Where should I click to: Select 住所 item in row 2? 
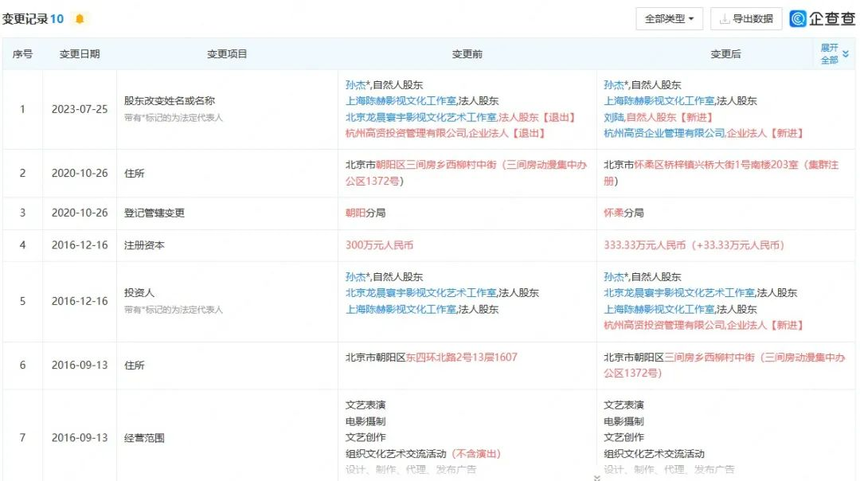(134, 173)
